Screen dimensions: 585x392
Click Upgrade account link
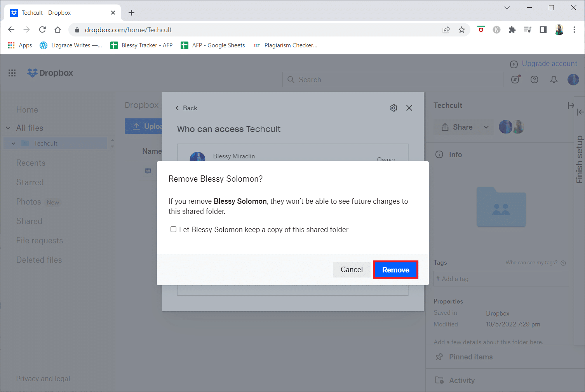click(549, 64)
